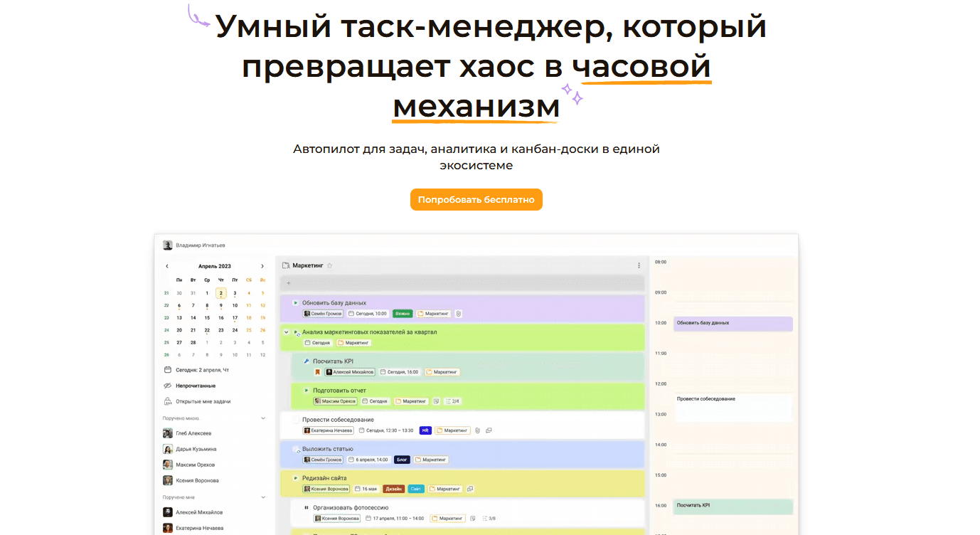
Task: Click the 'Попробовать бесплатно' button
Action: (476, 200)
